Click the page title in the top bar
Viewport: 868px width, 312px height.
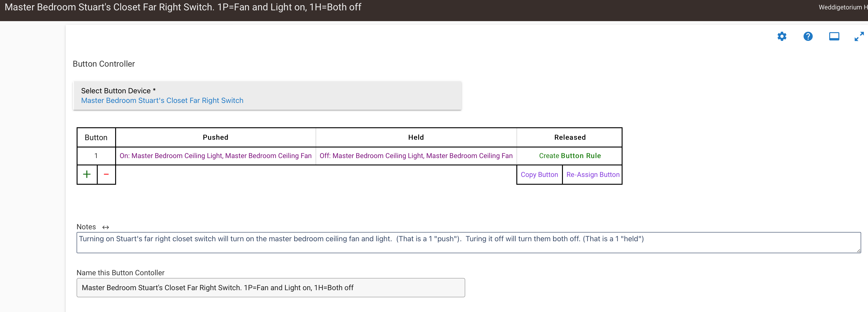[x=183, y=7]
